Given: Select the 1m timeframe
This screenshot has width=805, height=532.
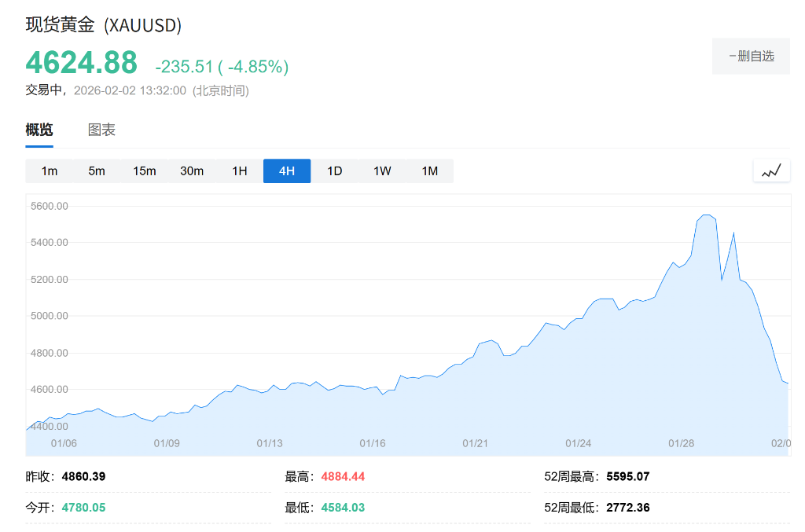Looking at the screenshot, I should pyautogui.click(x=50, y=170).
